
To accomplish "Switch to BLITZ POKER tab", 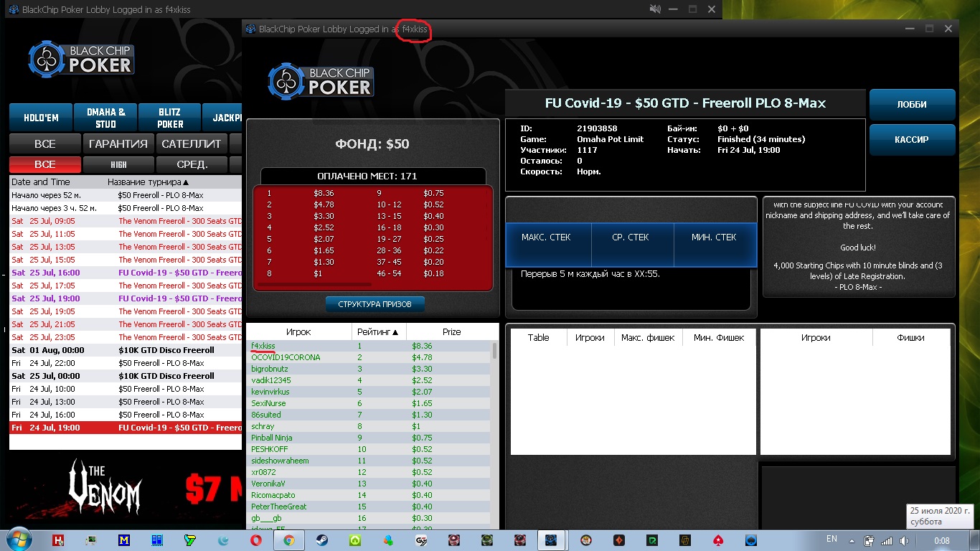I will (x=170, y=118).
